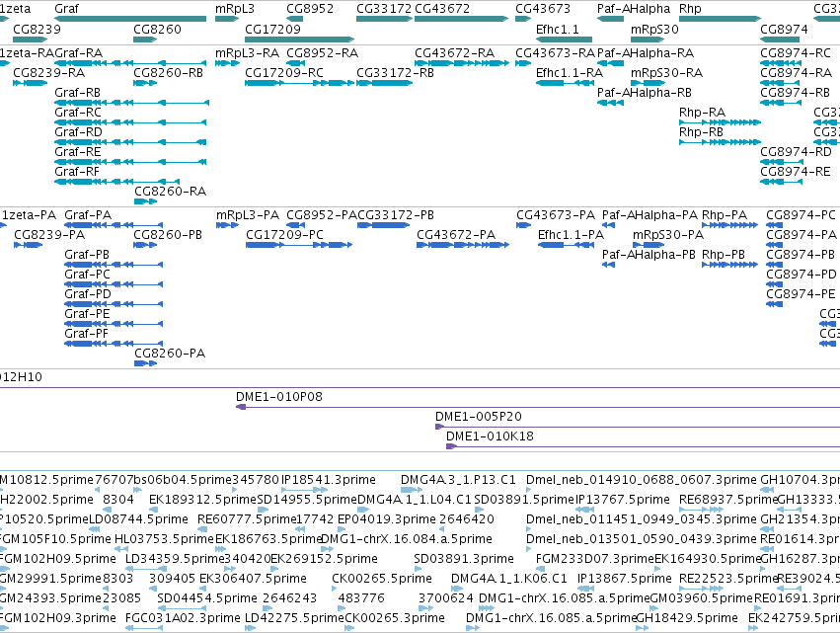Click the Paf-AHalpha-RB transcript label
The image size is (840, 633).
click(x=645, y=93)
